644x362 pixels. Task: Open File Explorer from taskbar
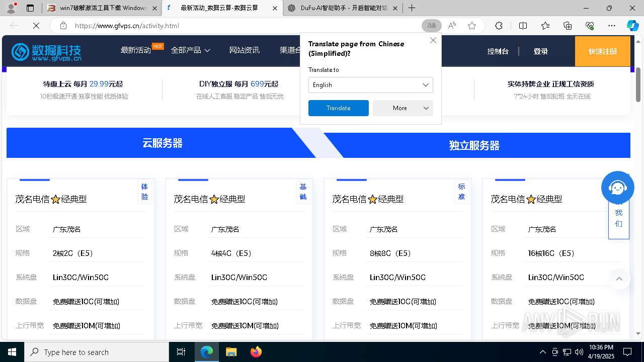coord(231,352)
